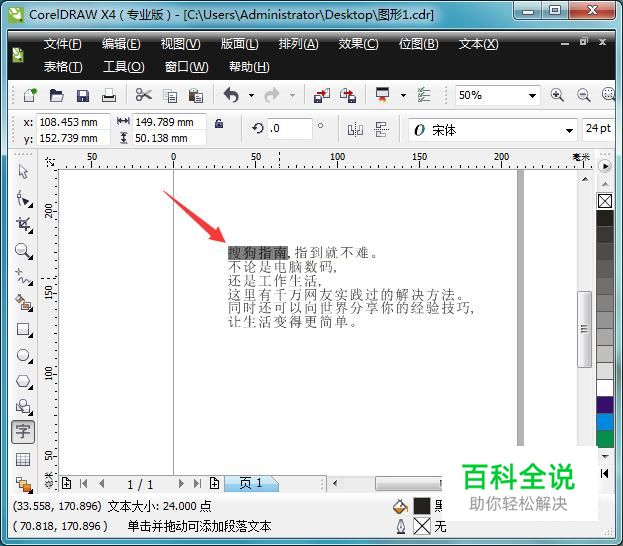
Task: Pick the no-color X swatch in palette
Action: 605,201
